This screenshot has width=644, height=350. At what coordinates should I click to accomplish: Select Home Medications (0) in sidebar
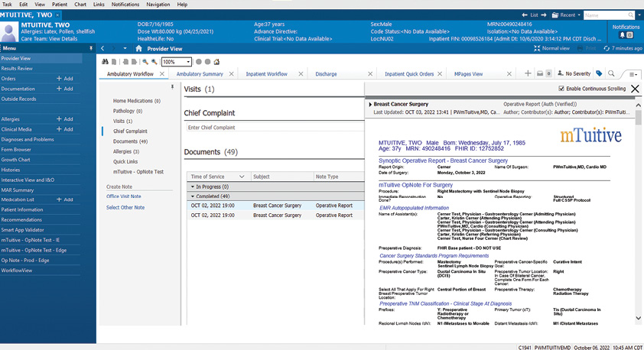137,101
